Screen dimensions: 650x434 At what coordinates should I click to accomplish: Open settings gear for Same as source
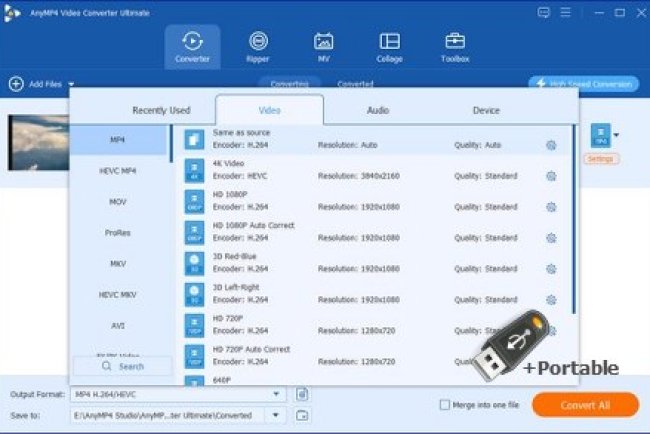tap(551, 145)
